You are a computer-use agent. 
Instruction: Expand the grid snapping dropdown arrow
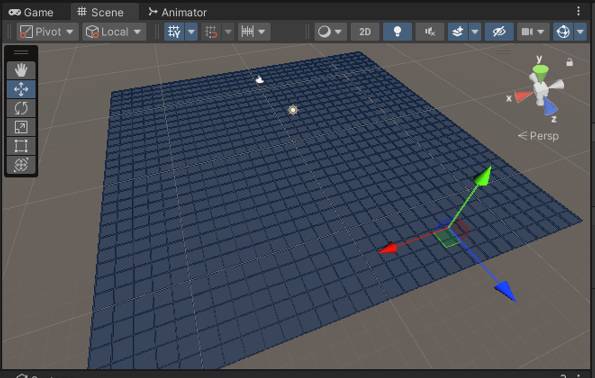point(228,32)
